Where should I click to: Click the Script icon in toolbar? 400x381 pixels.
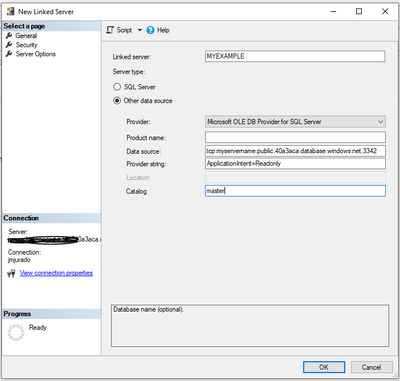[110, 30]
